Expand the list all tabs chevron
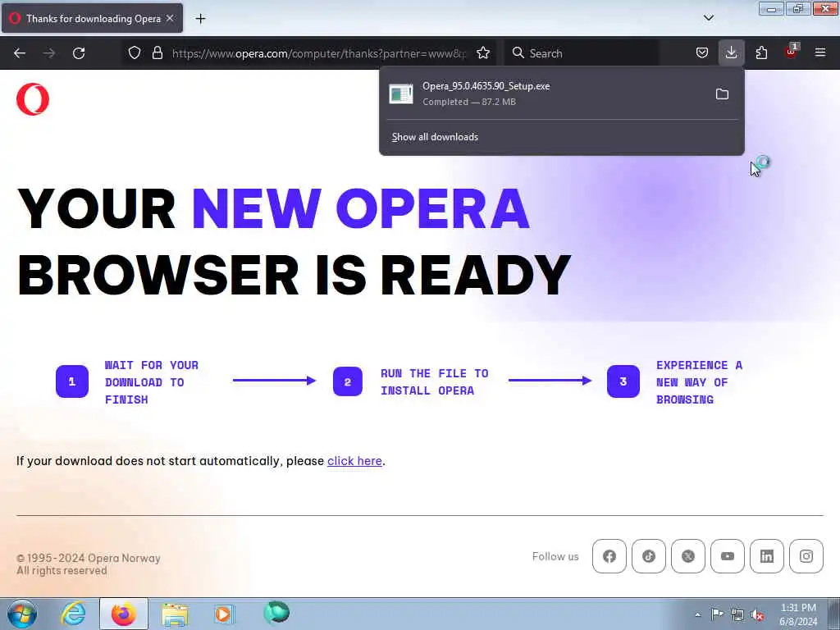This screenshot has height=630, width=840. tap(709, 18)
